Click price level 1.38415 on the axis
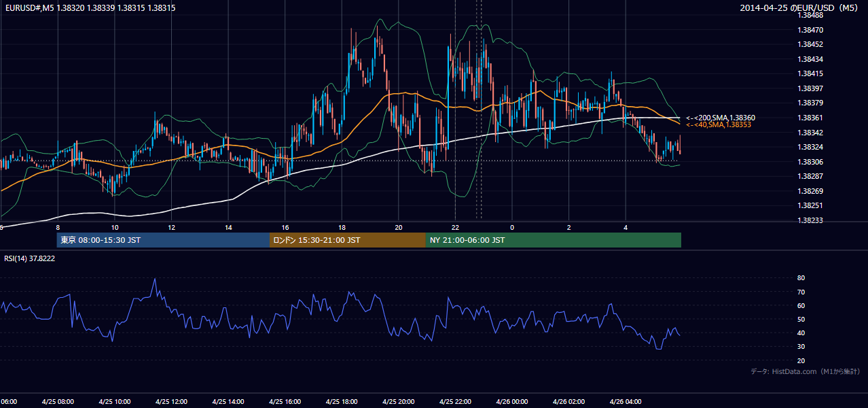This screenshot has height=408, width=868. click(x=811, y=73)
